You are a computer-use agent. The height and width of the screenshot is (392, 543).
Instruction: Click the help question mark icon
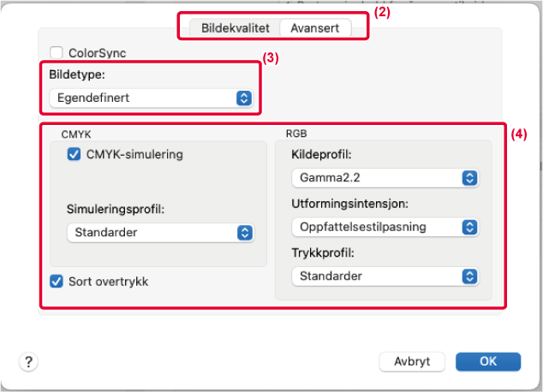point(29,362)
